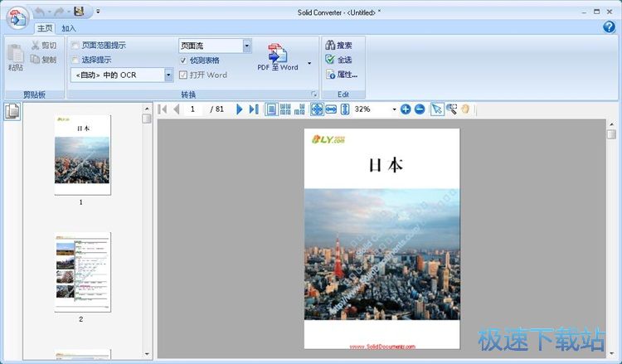This screenshot has width=622, height=364.
Task: Fit the page to window height
Action: tap(345, 109)
